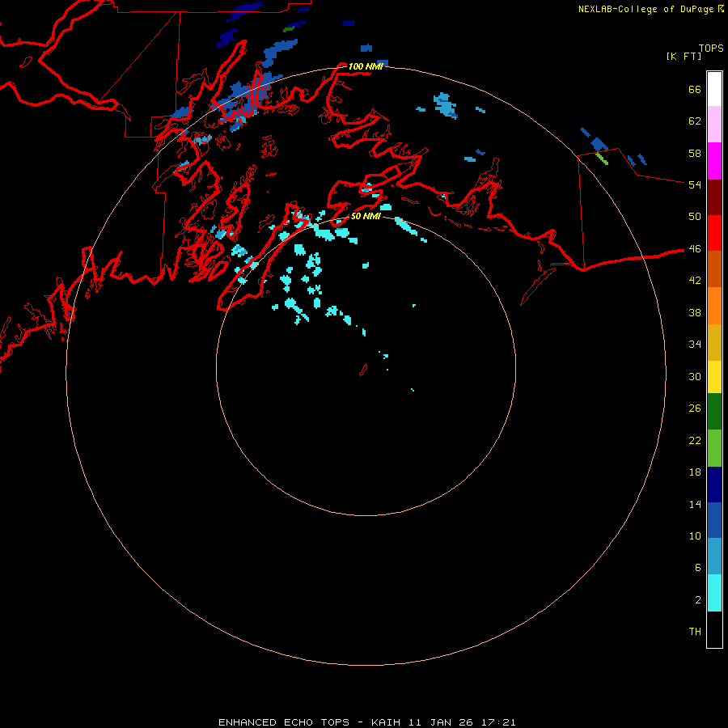Select the bright red color band near 46-50
The height and width of the screenshot is (728, 728).
(714, 233)
